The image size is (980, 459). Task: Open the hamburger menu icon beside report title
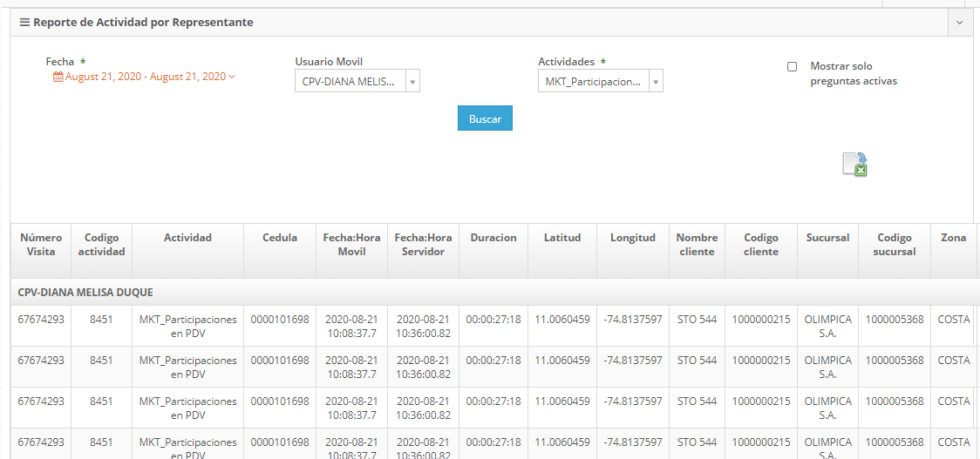(25, 23)
